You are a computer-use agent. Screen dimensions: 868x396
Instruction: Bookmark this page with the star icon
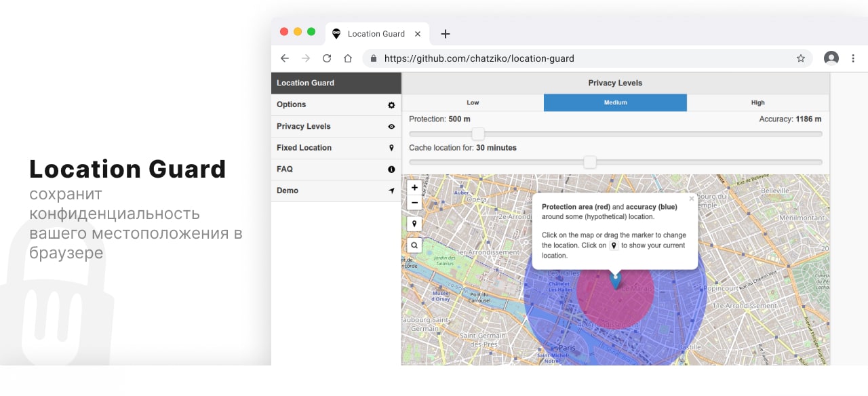[x=801, y=58]
